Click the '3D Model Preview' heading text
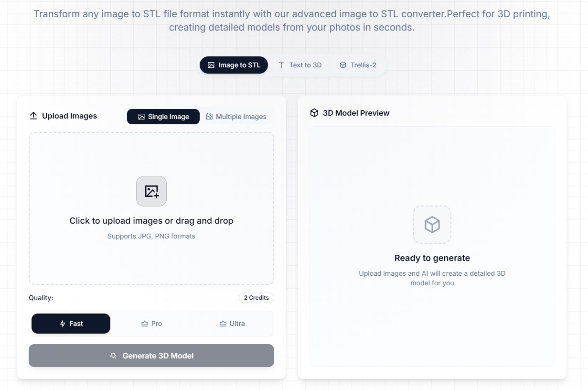The width and height of the screenshot is (588, 390). pos(356,113)
